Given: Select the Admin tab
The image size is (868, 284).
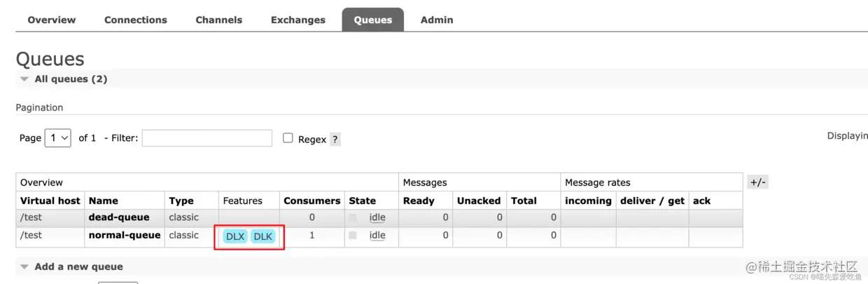Looking at the screenshot, I should click(x=437, y=20).
